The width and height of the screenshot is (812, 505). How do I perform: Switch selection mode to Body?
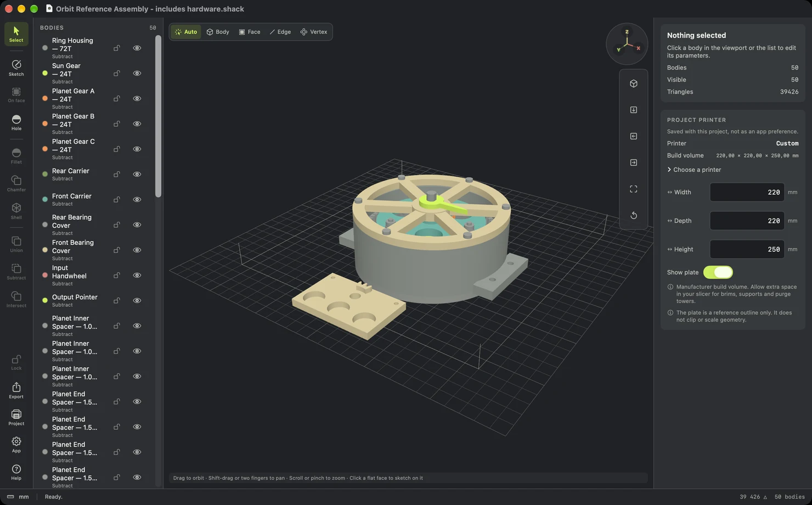(x=218, y=32)
